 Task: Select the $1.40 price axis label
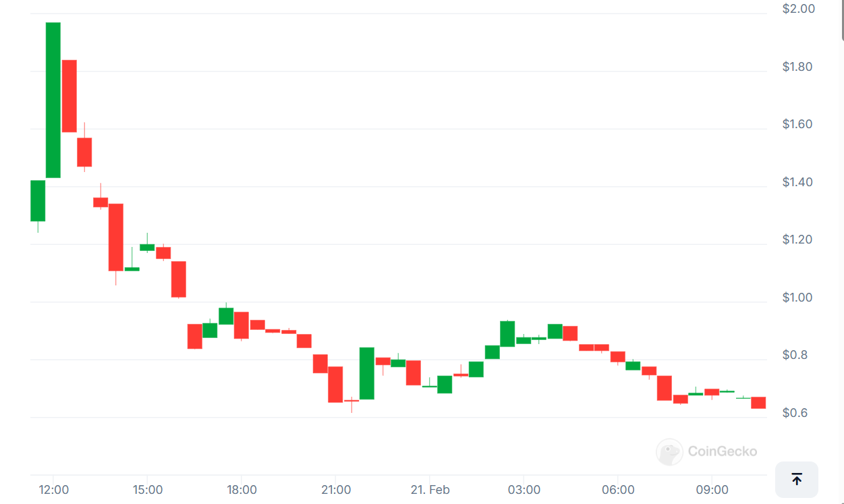point(798,182)
